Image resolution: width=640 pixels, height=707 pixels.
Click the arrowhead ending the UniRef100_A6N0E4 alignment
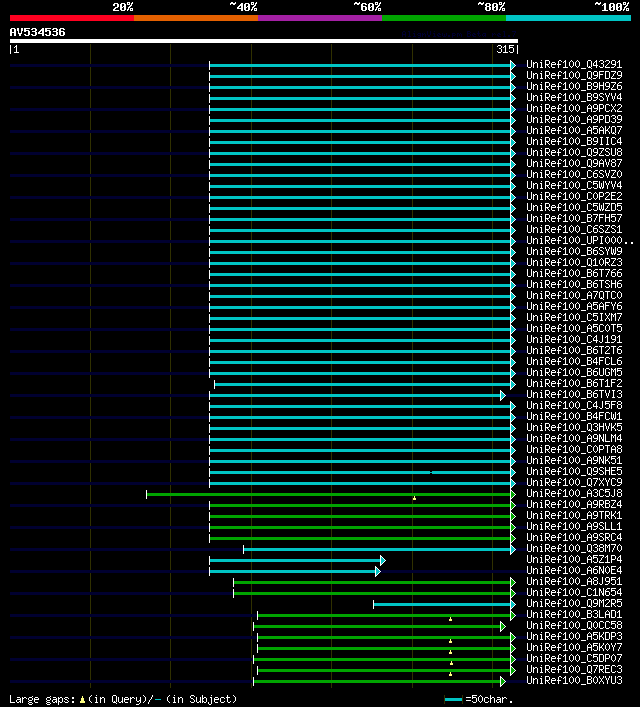[378, 572]
